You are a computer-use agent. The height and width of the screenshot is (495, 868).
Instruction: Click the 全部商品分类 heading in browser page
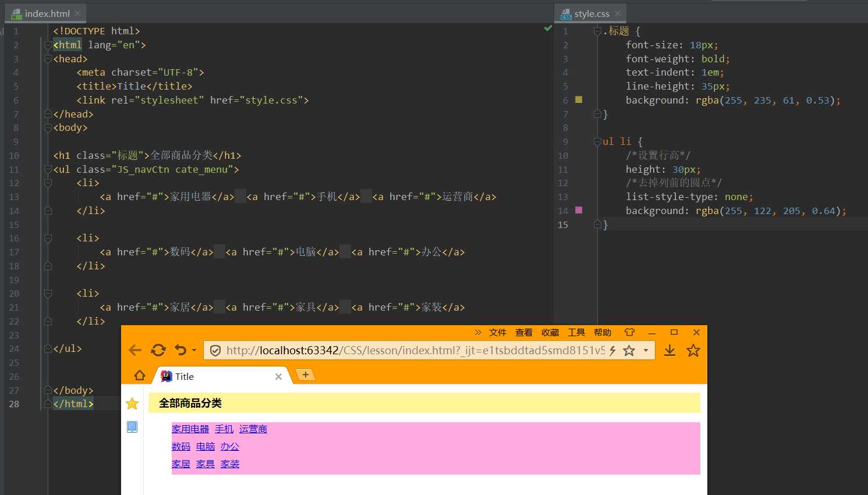(x=190, y=403)
